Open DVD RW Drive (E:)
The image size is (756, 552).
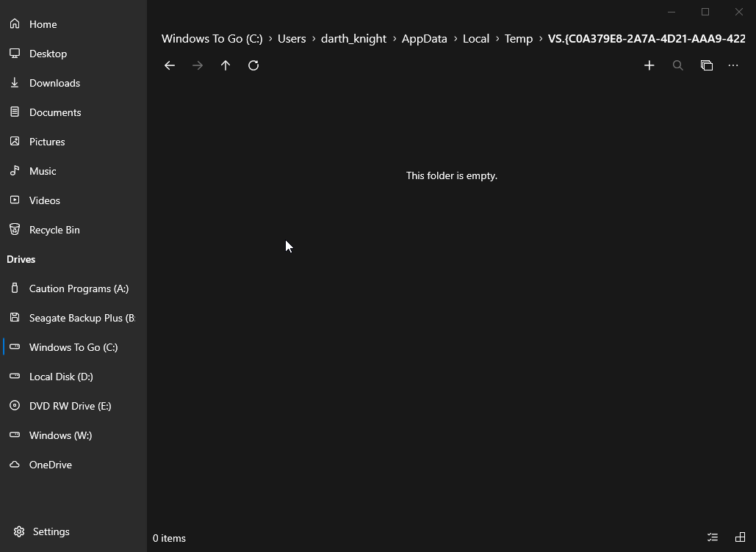point(73,406)
